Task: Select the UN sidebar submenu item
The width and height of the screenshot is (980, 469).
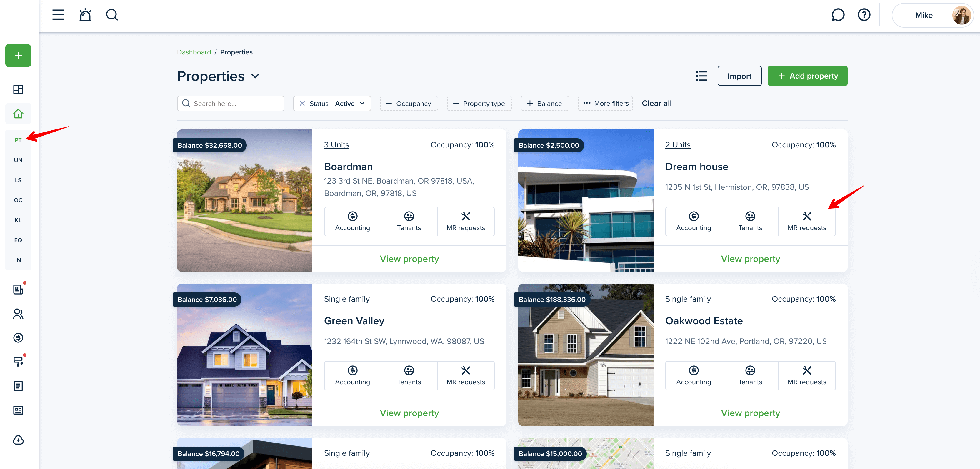Action: pos(18,160)
